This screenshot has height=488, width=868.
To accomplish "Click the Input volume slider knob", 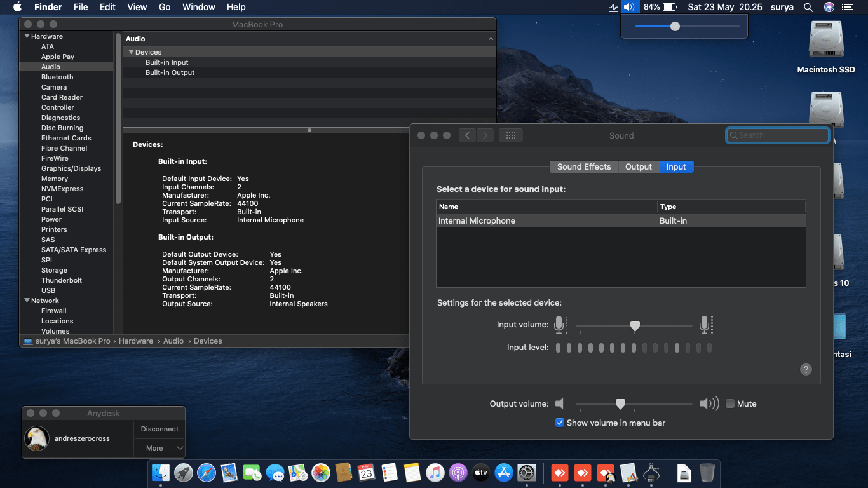I will 634,325.
